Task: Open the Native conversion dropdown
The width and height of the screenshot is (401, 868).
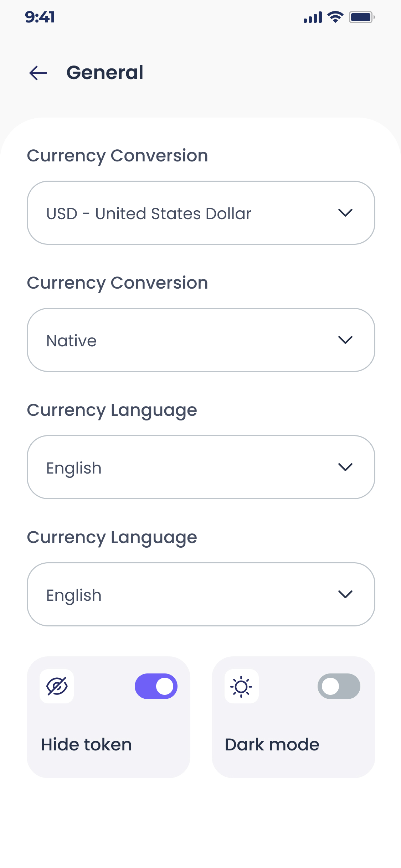Action: 201,340
